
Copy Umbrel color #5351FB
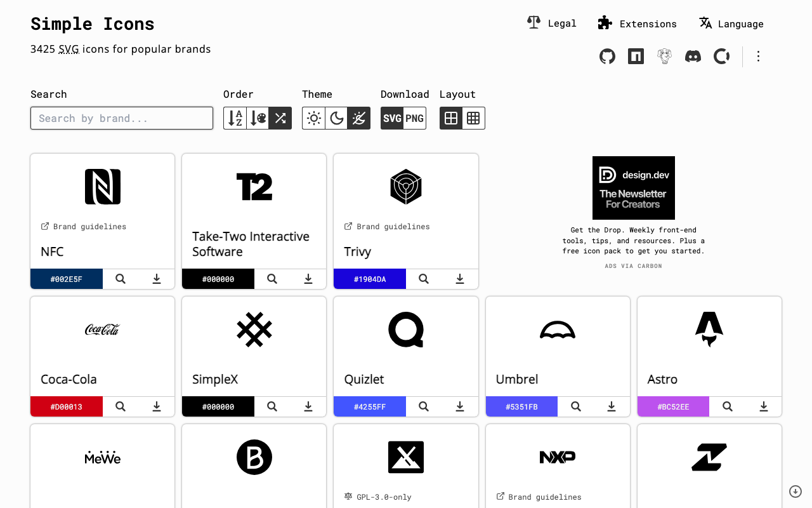pyautogui.click(x=521, y=406)
